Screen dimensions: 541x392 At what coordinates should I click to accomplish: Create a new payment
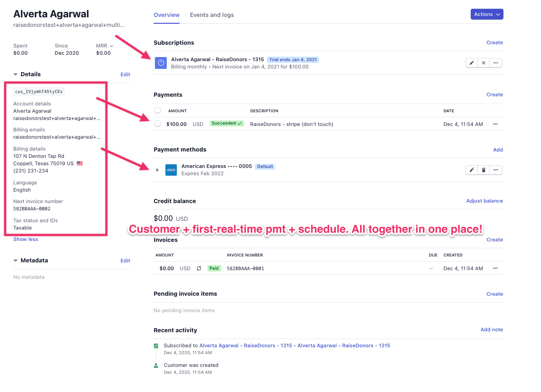[494, 95]
